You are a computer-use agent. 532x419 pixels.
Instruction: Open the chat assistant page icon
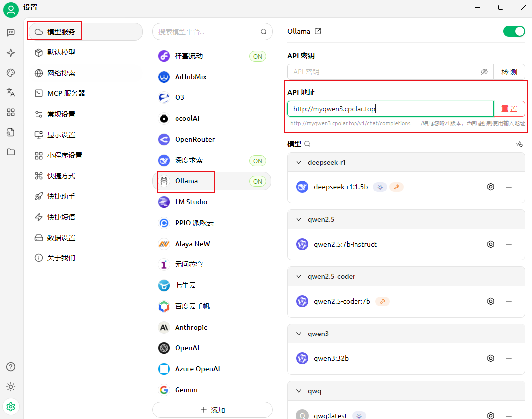(11, 33)
